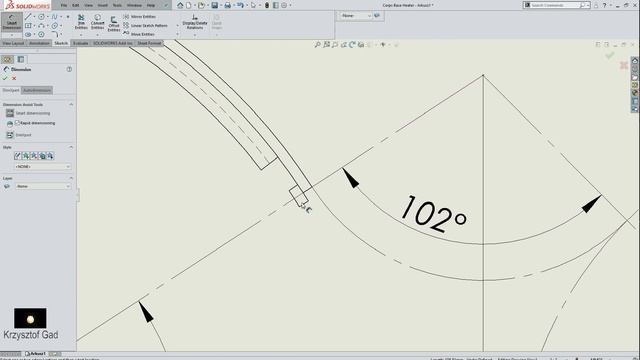Open the Window menu
Image resolution: width=640 pixels, height=360 pixels.
(134, 5)
